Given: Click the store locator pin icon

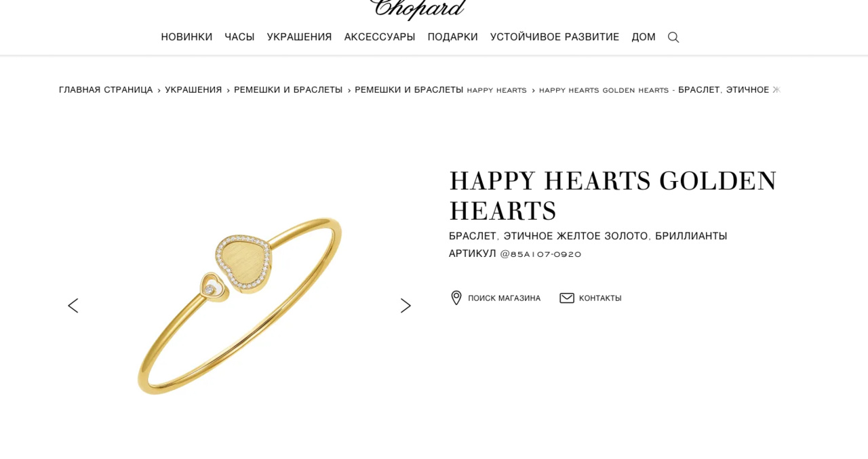Looking at the screenshot, I should click(x=456, y=298).
